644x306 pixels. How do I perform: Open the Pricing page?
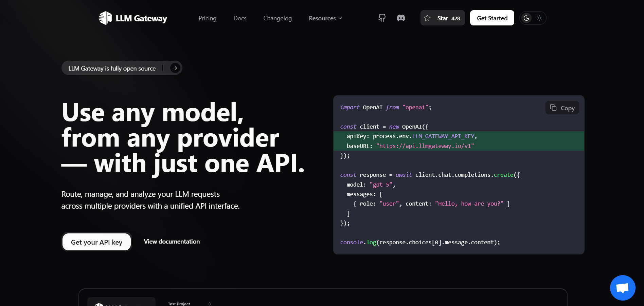point(208,18)
